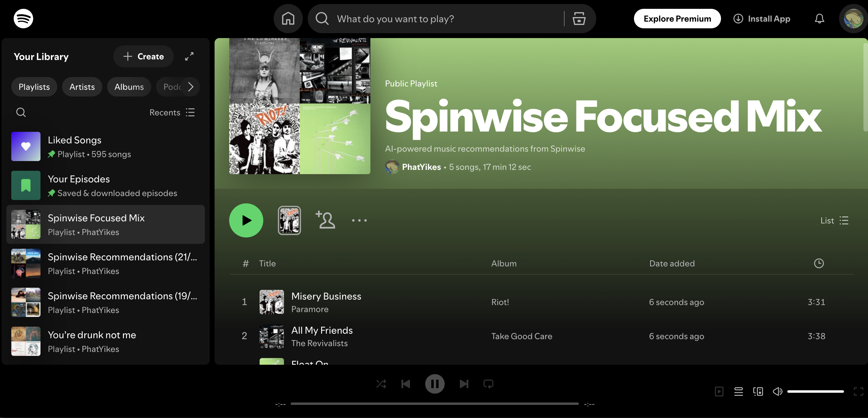
Task: Open playlist more options (three dots)
Action: point(359,220)
